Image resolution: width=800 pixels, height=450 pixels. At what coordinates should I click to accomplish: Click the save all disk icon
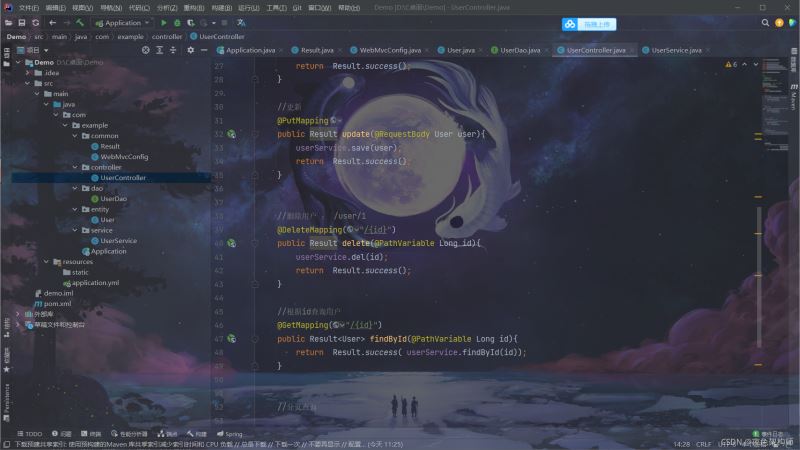(22, 23)
